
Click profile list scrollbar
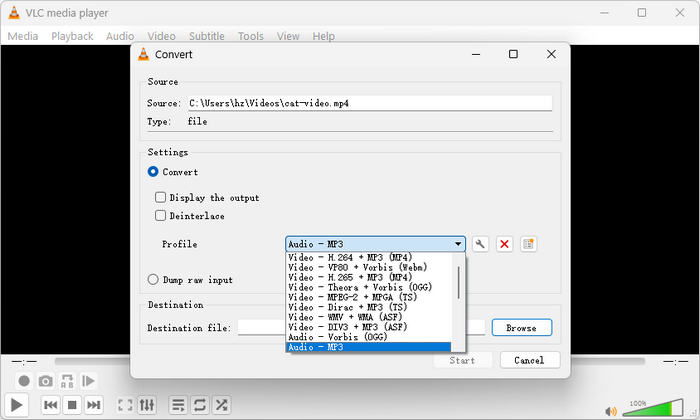coord(458,283)
